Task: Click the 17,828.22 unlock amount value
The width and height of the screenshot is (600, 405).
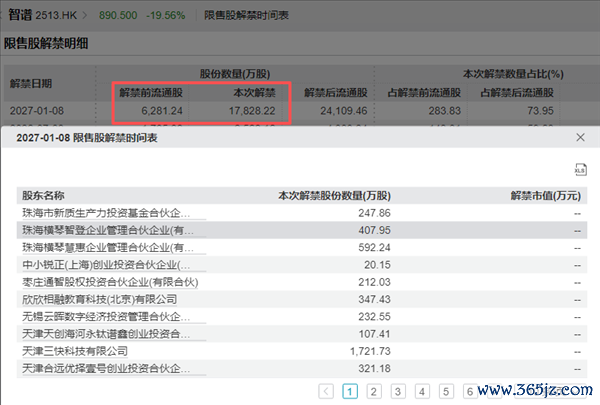Action: [x=252, y=111]
